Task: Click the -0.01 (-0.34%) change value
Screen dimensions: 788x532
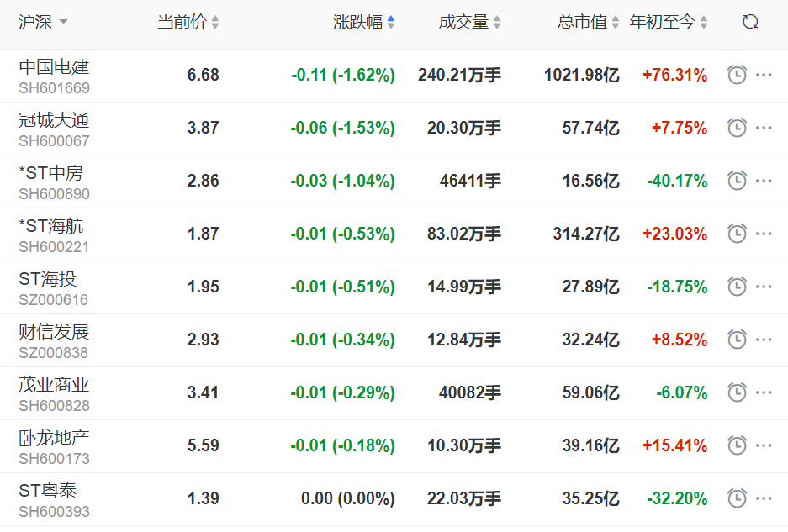Action: coord(343,340)
